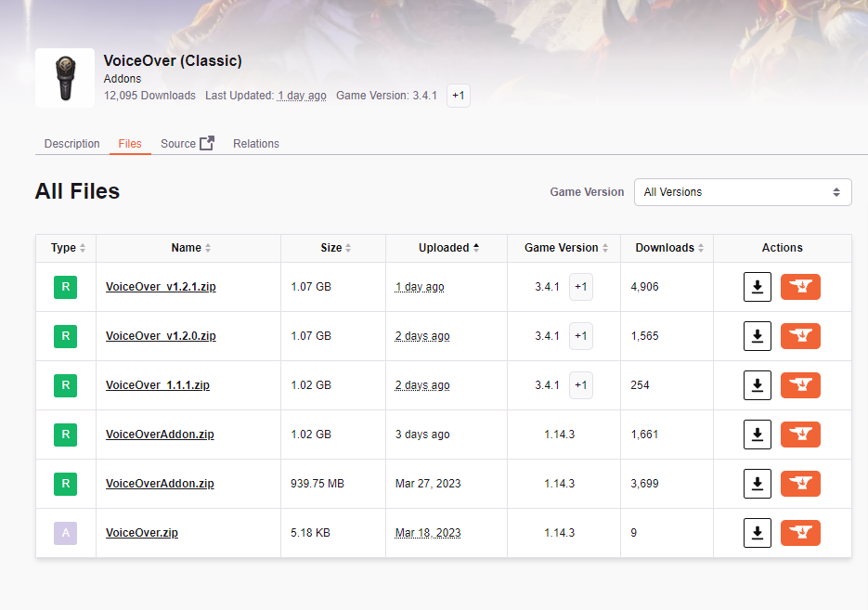868x610 pixels.
Task: Sort the table by Type column
Action: [68, 248]
